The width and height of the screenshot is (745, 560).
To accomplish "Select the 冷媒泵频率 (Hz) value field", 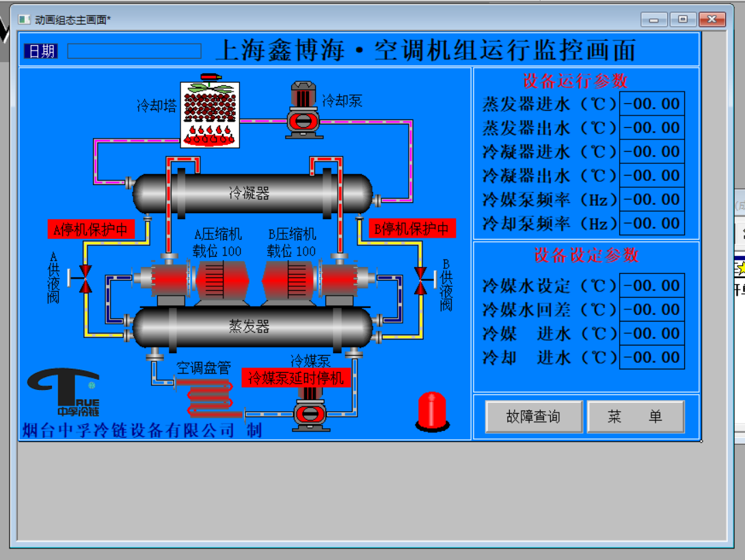I will 652,199.
